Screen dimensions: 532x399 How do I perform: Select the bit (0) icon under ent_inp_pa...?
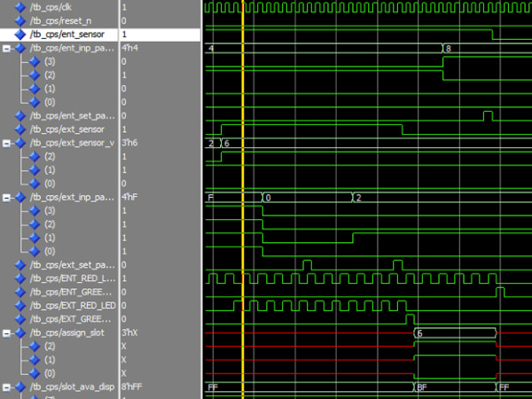pos(35,102)
